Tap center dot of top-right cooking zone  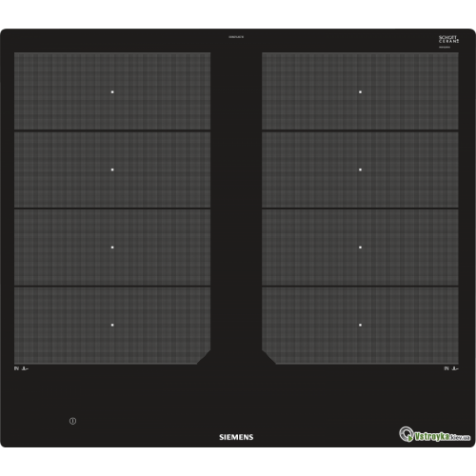[360, 92]
